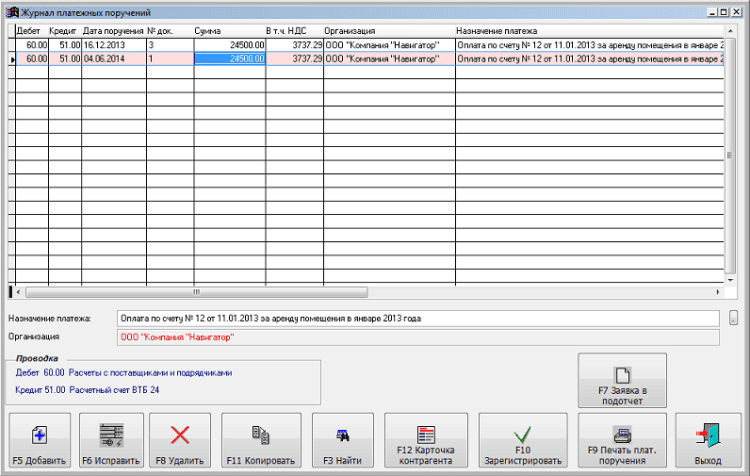Open F12 Карточка контрагента
Image resolution: width=750 pixels, height=476 pixels.
(x=426, y=440)
